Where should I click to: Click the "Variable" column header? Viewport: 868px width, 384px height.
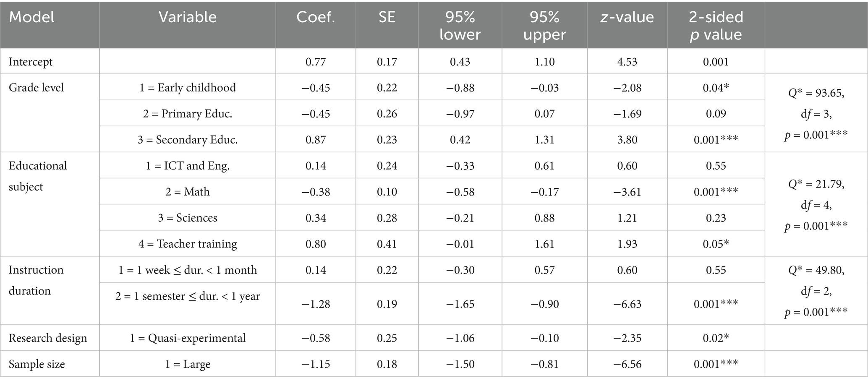pyautogui.click(x=187, y=17)
